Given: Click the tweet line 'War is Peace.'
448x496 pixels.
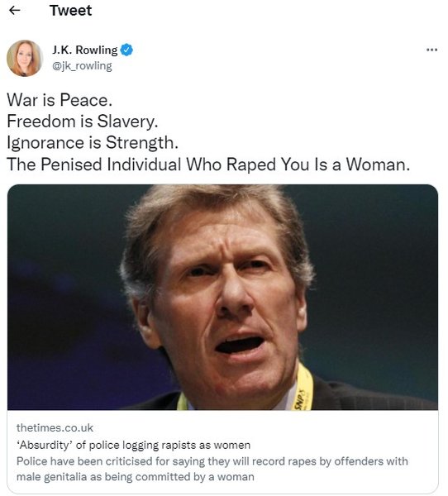Looking at the screenshot, I should pyautogui.click(x=60, y=100).
